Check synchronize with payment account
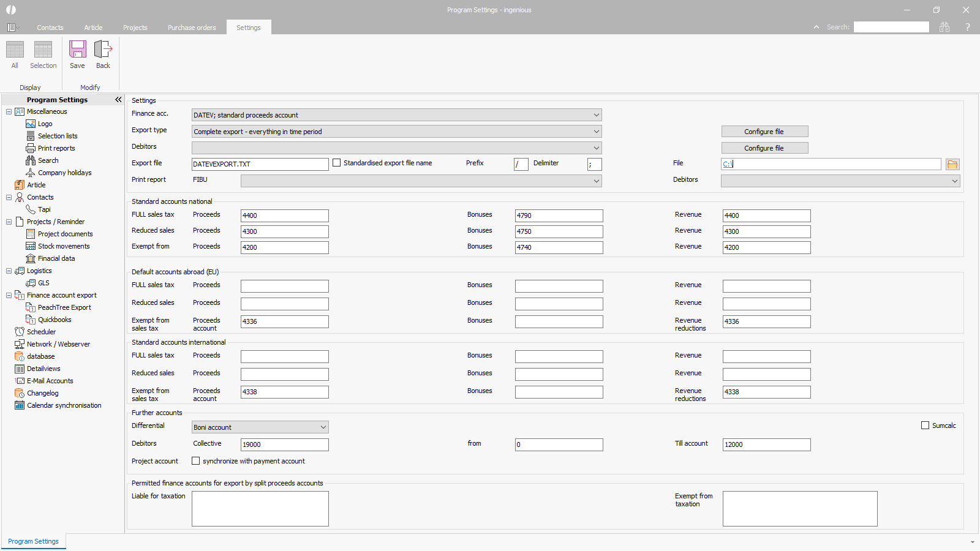The height and width of the screenshot is (551, 980). [x=196, y=461]
